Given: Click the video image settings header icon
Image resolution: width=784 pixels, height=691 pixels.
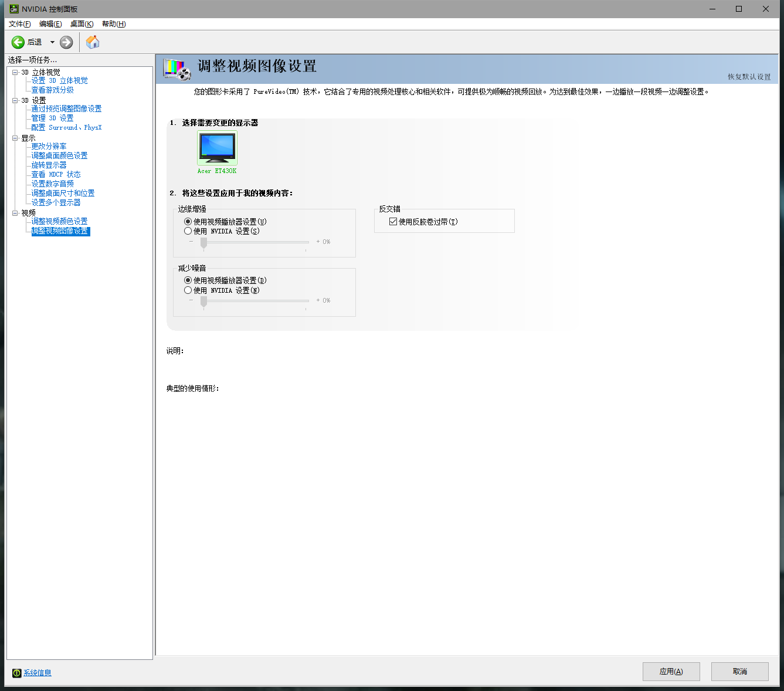Looking at the screenshot, I should [177, 69].
